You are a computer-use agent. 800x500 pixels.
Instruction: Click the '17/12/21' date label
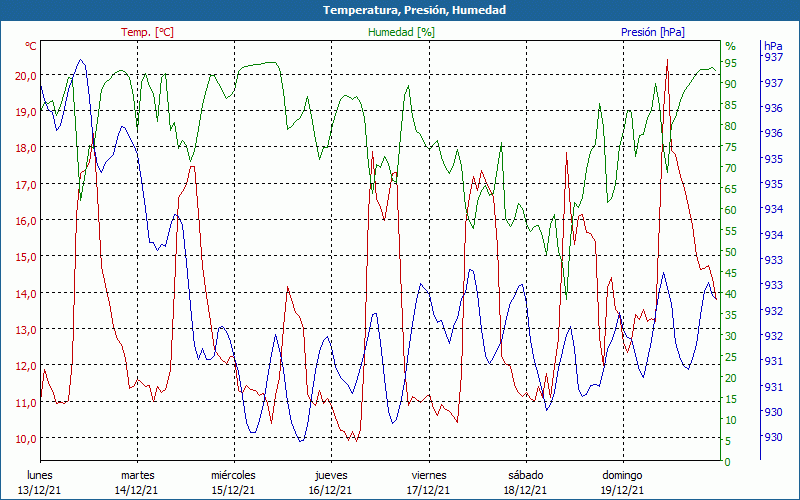(x=428, y=490)
